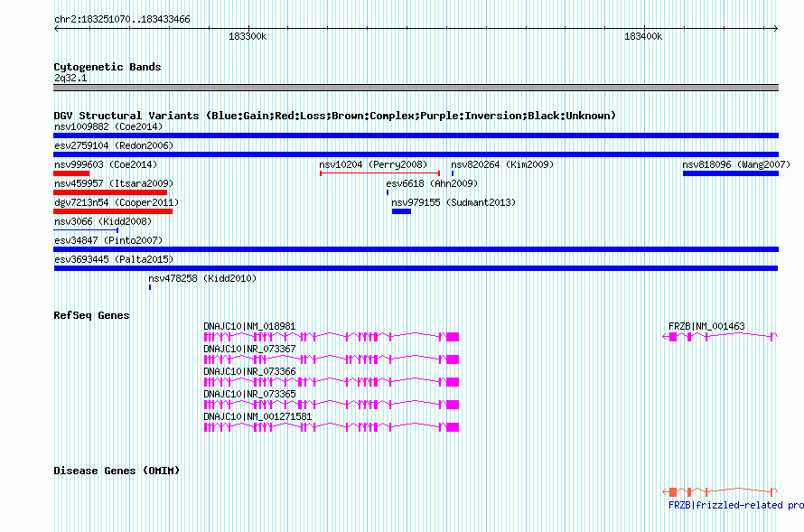Screen dimensions: 804x532
Task: Open FRZB|NM_001463 RefSeq label
Action: pos(706,326)
